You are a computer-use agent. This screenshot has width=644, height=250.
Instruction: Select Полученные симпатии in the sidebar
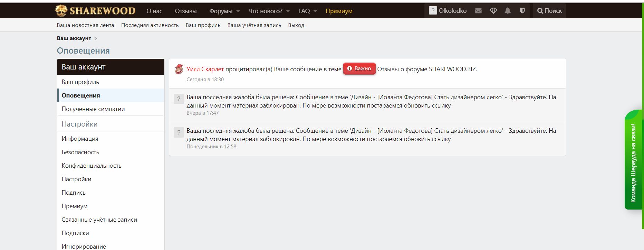click(x=93, y=109)
